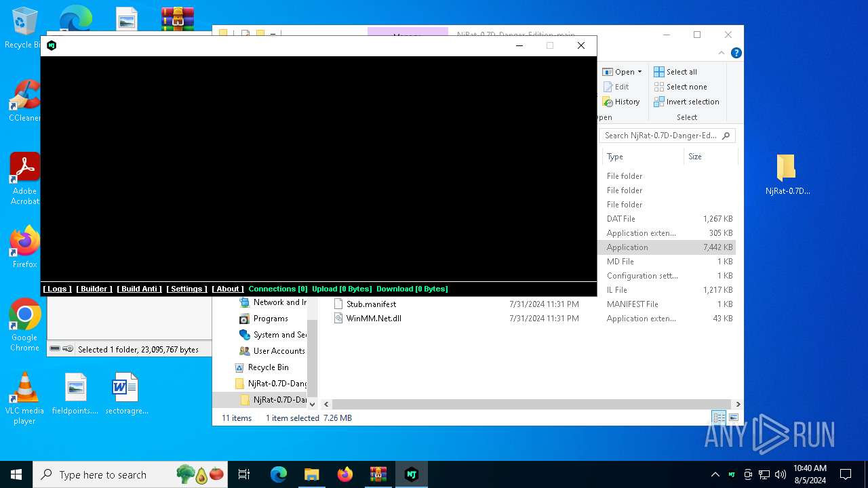This screenshot has width=868, height=488.
Task: Open Explorer help question mark icon
Action: click(736, 53)
